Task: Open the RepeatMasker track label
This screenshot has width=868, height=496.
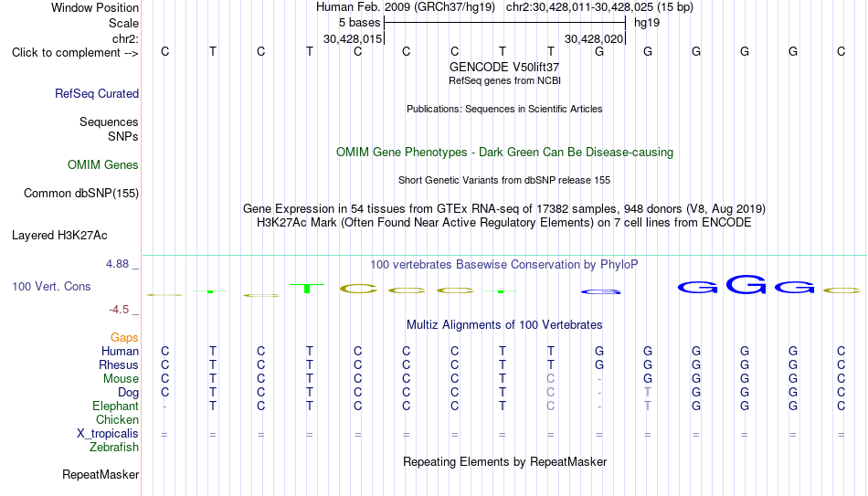Action: pyautogui.click(x=101, y=474)
